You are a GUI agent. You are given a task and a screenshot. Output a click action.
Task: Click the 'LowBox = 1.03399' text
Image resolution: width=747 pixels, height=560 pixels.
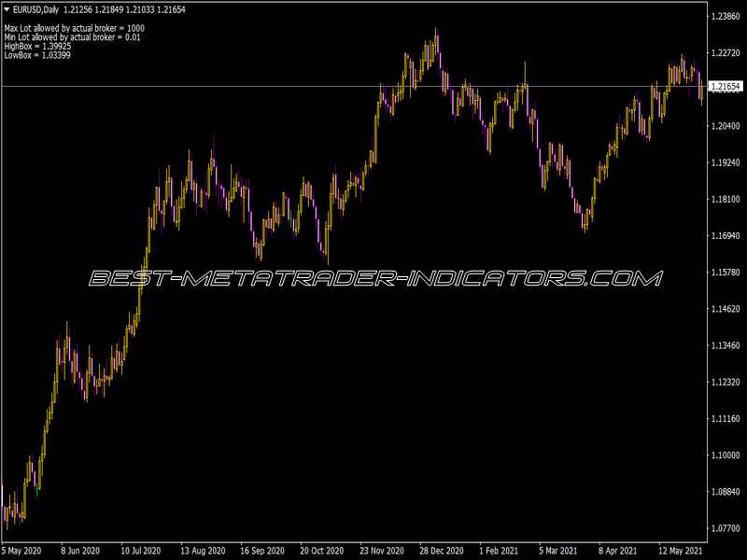click(37, 55)
